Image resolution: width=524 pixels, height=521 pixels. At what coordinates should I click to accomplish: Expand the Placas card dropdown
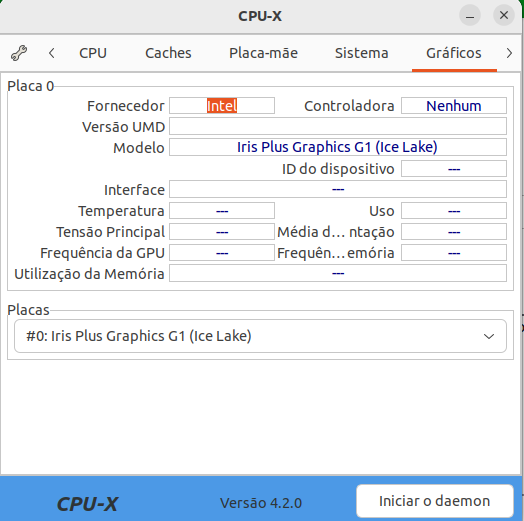[x=260, y=336]
